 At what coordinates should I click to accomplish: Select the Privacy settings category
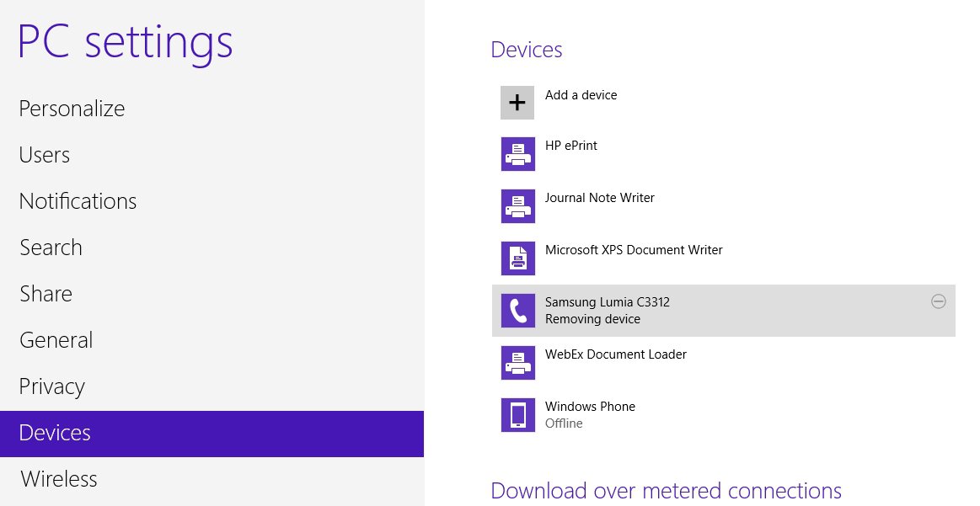pos(52,386)
